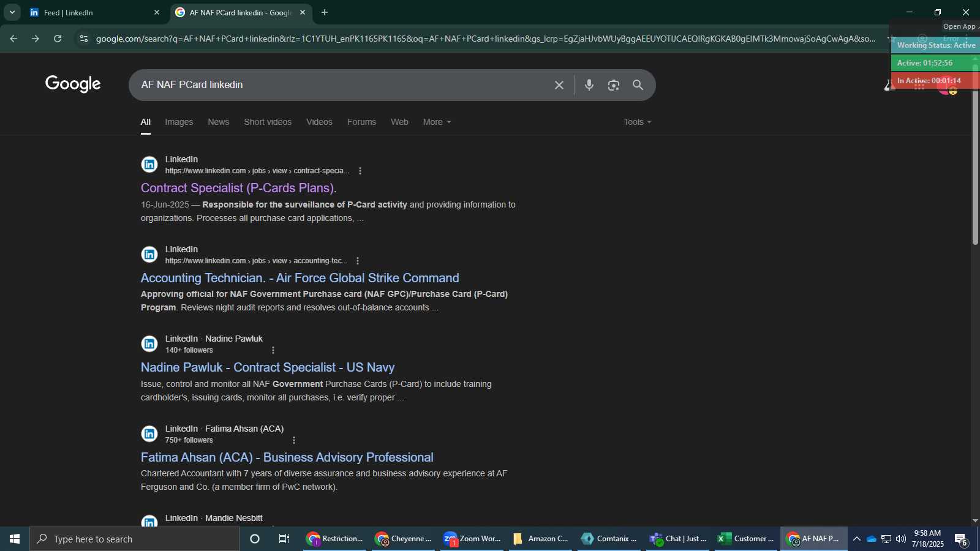980x551 pixels.
Task: Click LinkedIn favicon of Nadine Pawluk result
Action: [x=149, y=344]
